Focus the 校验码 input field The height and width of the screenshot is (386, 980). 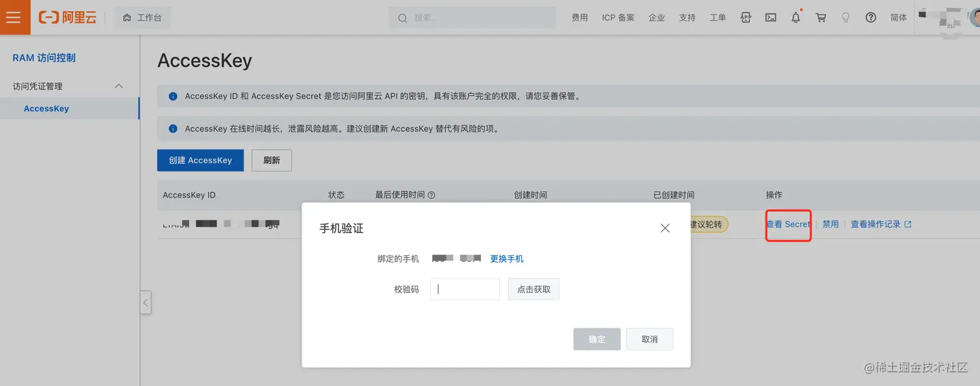pyautogui.click(x=465, y=289)
